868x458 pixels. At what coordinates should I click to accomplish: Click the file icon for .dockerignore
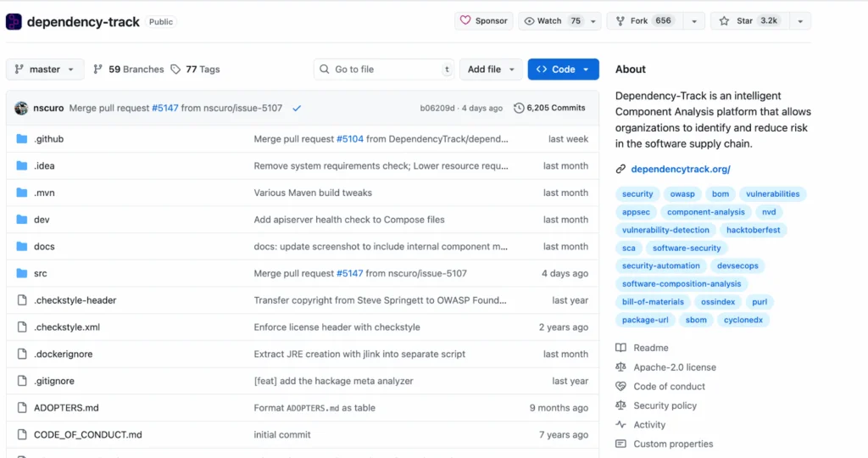pos(21,354)
